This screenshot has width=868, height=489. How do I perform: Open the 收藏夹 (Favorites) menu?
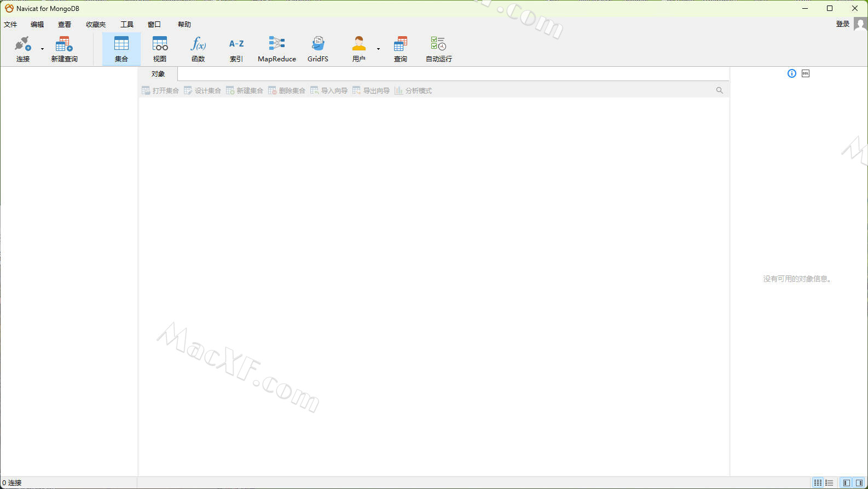96,24
